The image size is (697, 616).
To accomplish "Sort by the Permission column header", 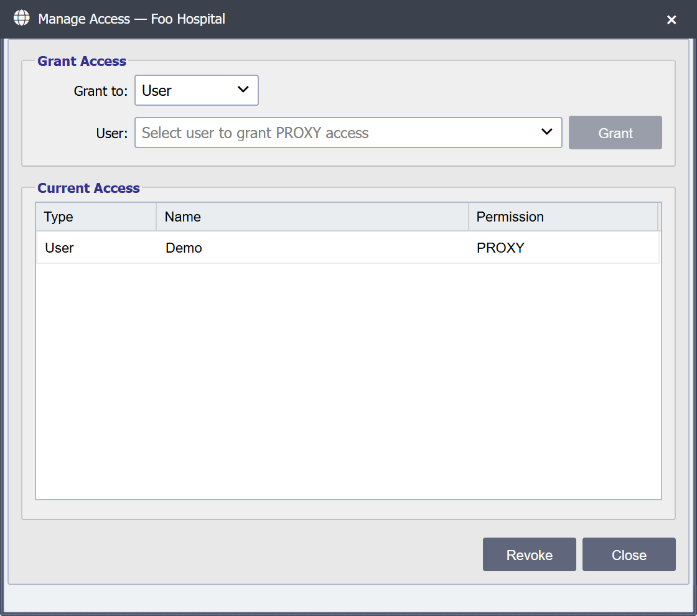I will pos(563,217).
